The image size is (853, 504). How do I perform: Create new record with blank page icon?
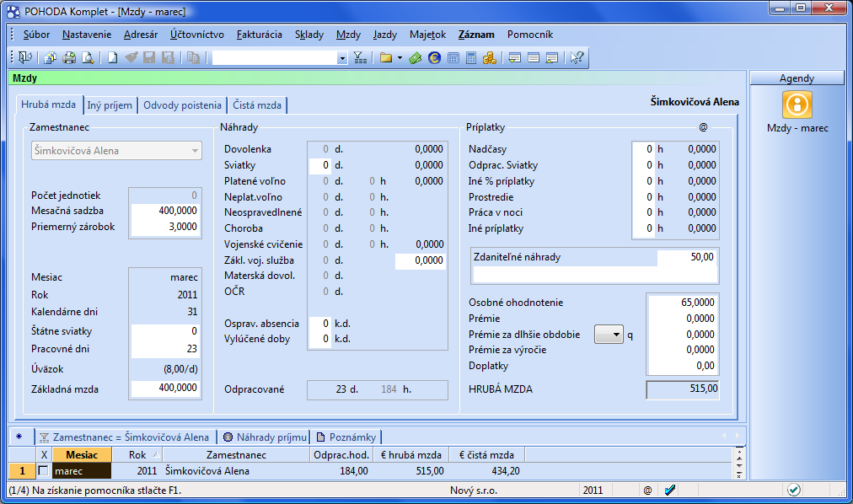[x=113, y=57]
